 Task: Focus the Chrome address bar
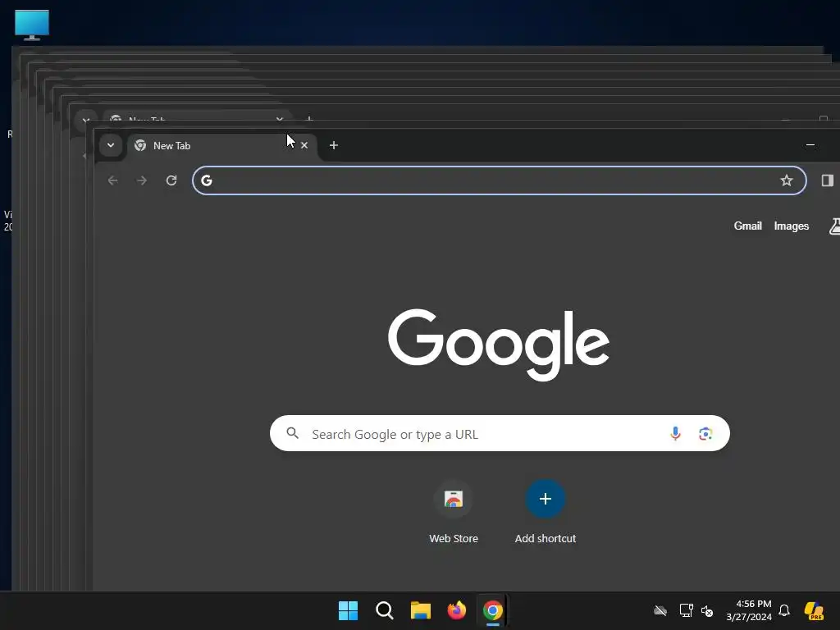coord(500,180)
